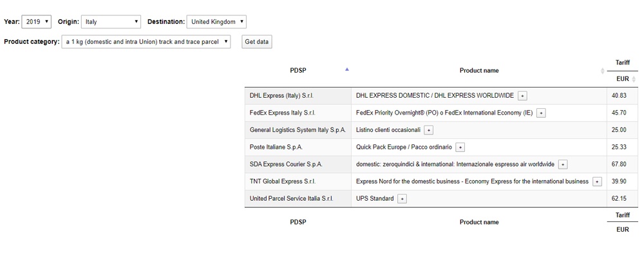Expand FedEx Priority Overnight product details
This screenshot has height=269, width=644.
point(542,113)
